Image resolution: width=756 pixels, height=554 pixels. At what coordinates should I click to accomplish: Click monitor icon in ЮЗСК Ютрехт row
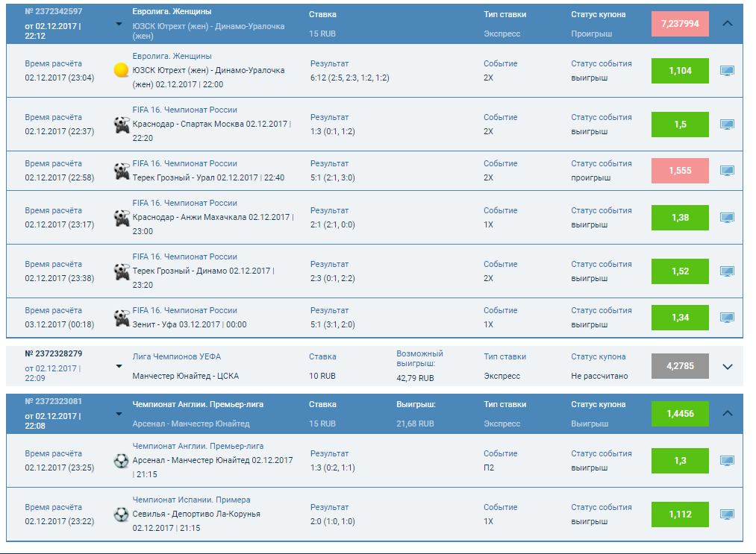click(726, 71)
